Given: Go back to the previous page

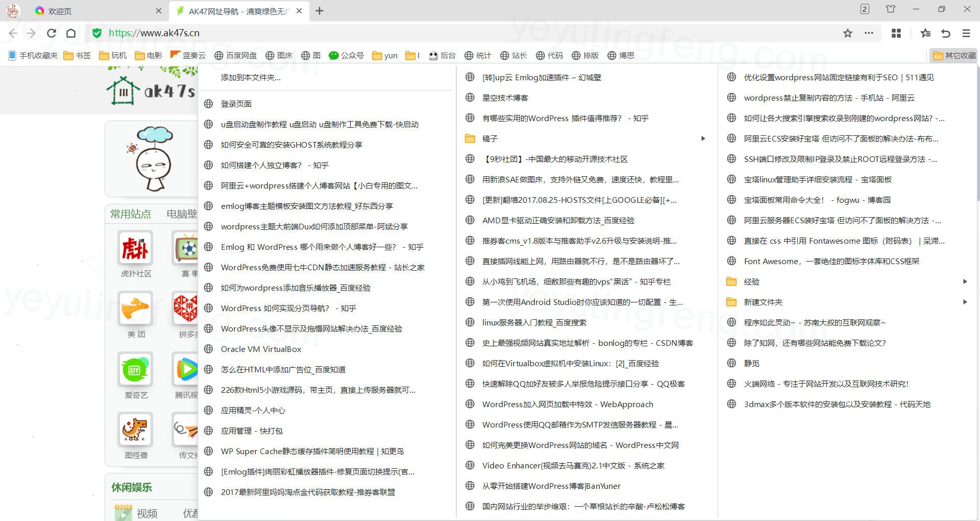Looking at the screenshot, I should pos(13,33).
